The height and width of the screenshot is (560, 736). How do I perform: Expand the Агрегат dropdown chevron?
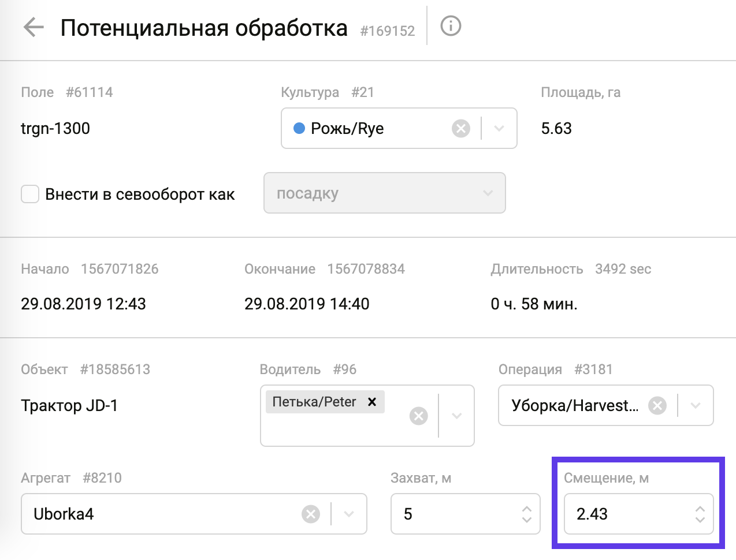point(349,514)
